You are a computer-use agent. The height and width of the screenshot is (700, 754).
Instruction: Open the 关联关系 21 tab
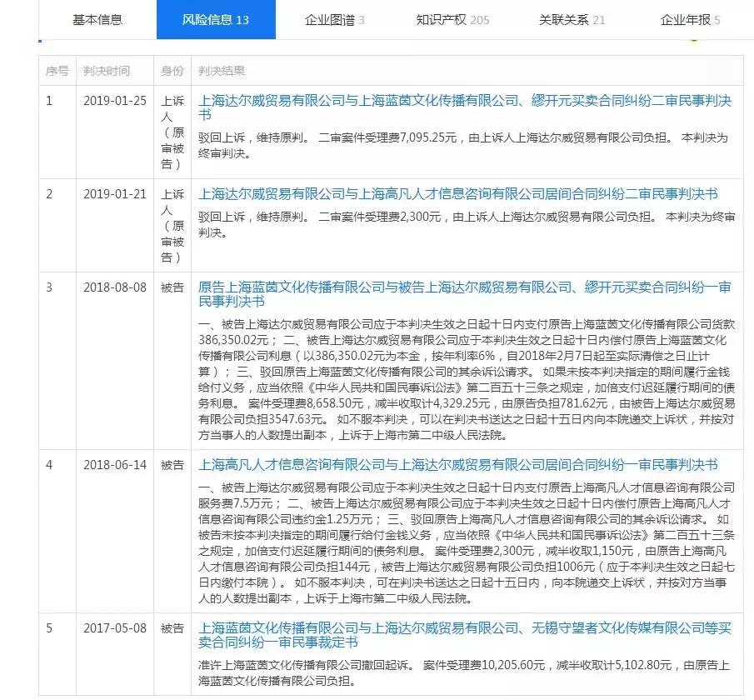(572, 19)
